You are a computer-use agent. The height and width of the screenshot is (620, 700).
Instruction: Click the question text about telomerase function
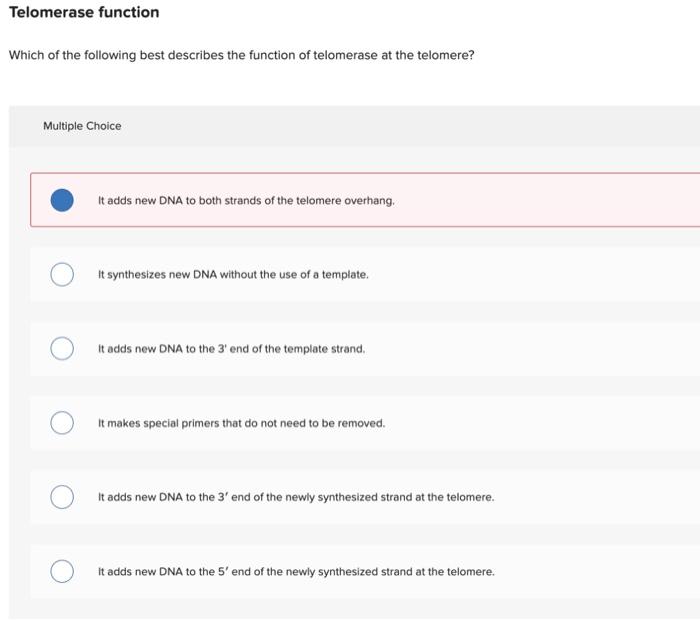click(242, 55)
